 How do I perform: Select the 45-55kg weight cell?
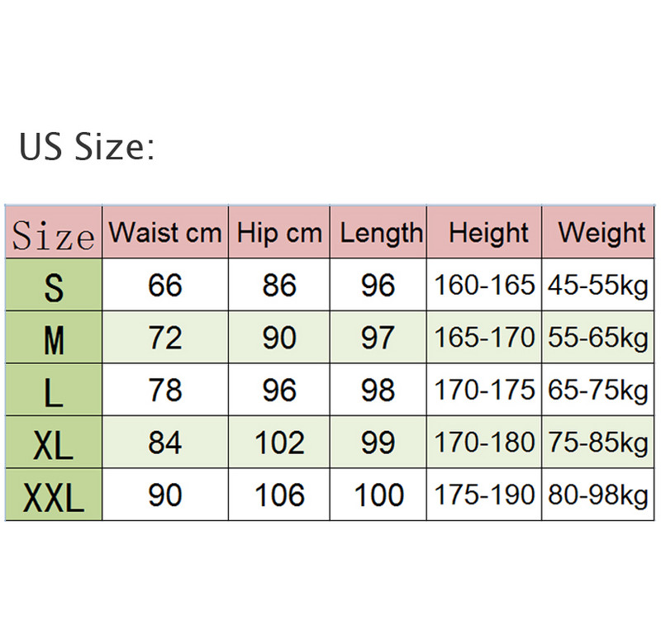tap(597, 286)
